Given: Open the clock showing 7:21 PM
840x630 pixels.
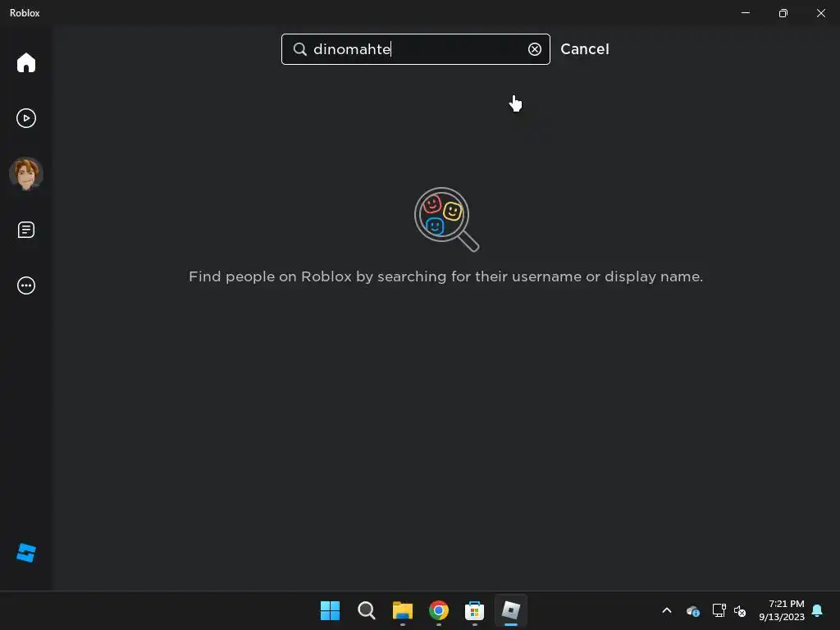Looking at the screenshot, I should click(782, 610).
